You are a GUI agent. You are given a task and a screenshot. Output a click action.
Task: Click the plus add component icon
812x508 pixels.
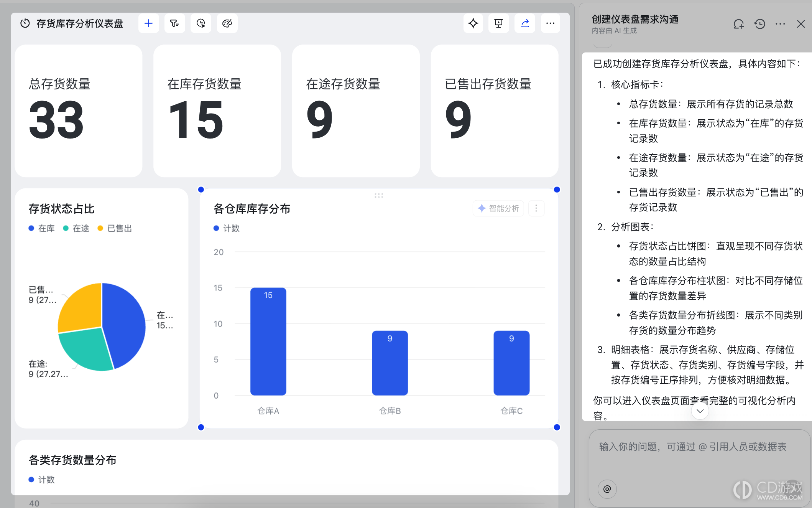coord(148,23)
